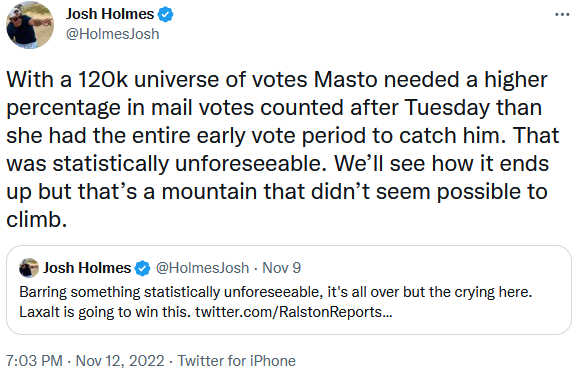Click 'Barring something statistically unforeseeable' text

coord(171,292)
